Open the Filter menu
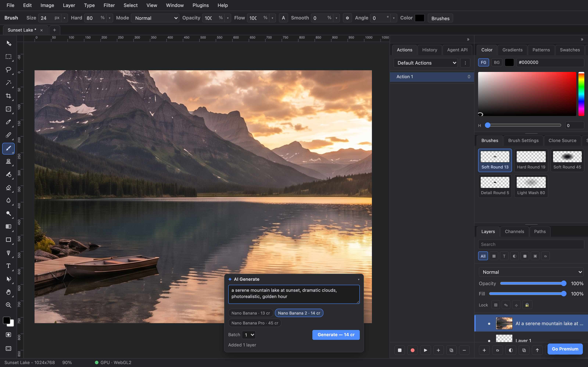The width and height of the screenshot is (588, 367). pyautogui.click(x=109, y=5)
